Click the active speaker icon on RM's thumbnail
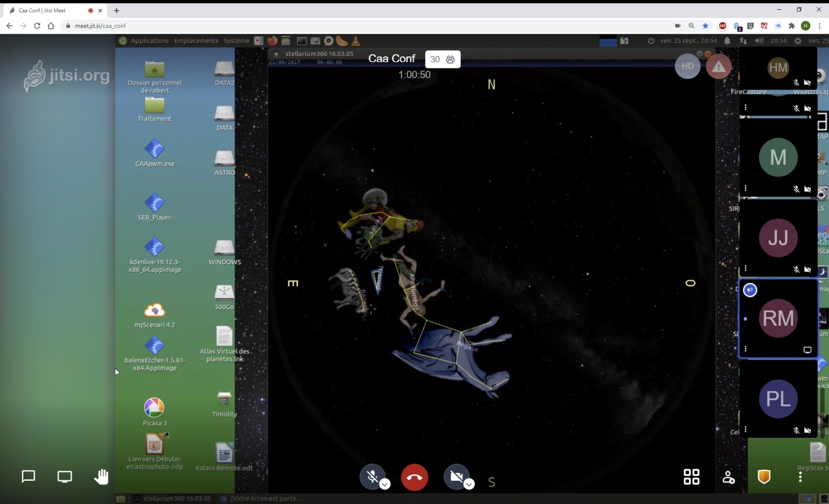The image size is (829, 504). click(x=750, y=290)
